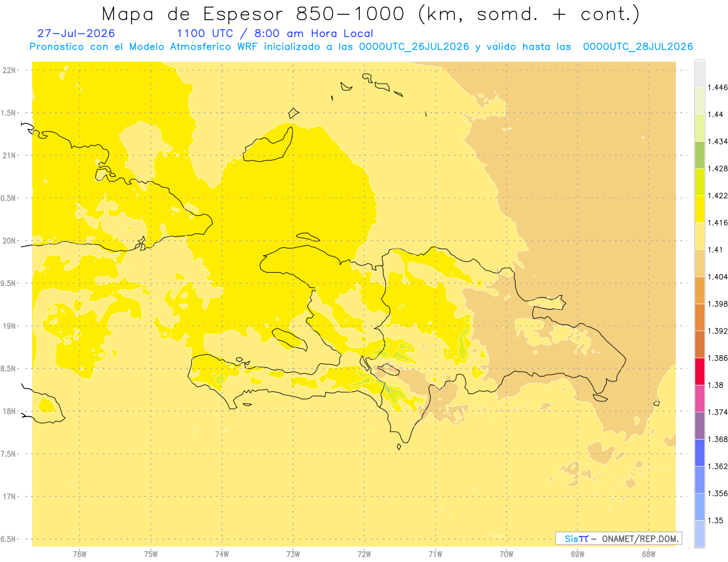Click the valid-until time '0000UTC_28JUL2026'

(638, 47)
